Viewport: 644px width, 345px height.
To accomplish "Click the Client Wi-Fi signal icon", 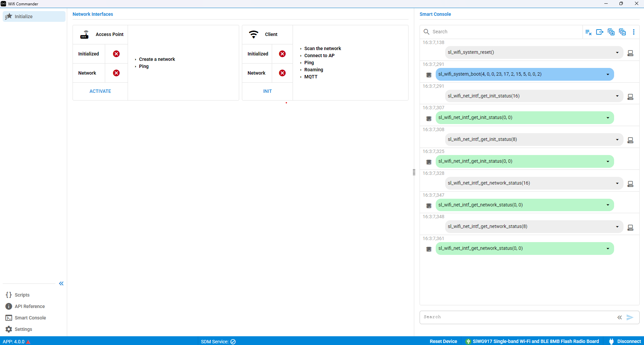I will coord(254,34).
